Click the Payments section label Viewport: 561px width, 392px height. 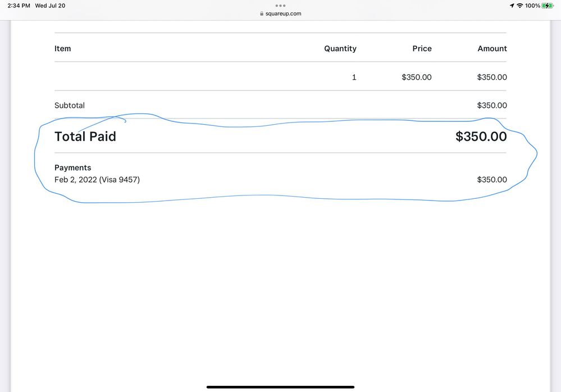click(x=72, y=168)
